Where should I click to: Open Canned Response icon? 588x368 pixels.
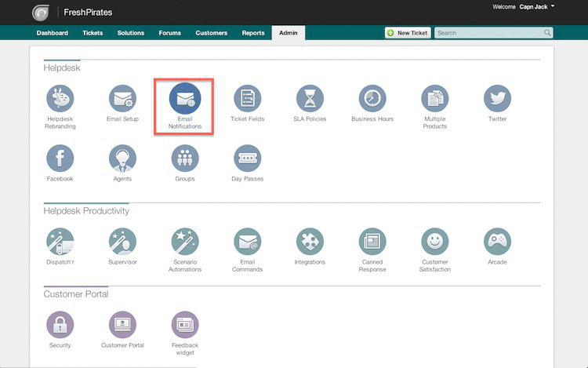372,242
